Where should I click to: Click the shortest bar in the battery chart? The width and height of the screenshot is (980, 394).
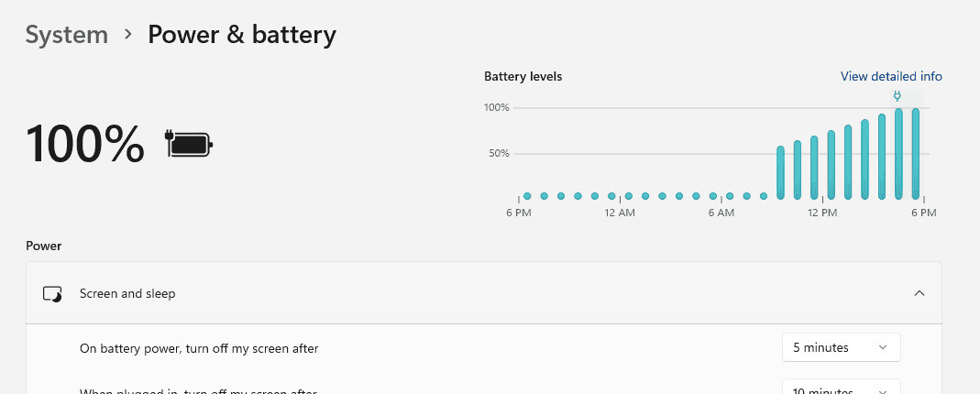point(780,172)
